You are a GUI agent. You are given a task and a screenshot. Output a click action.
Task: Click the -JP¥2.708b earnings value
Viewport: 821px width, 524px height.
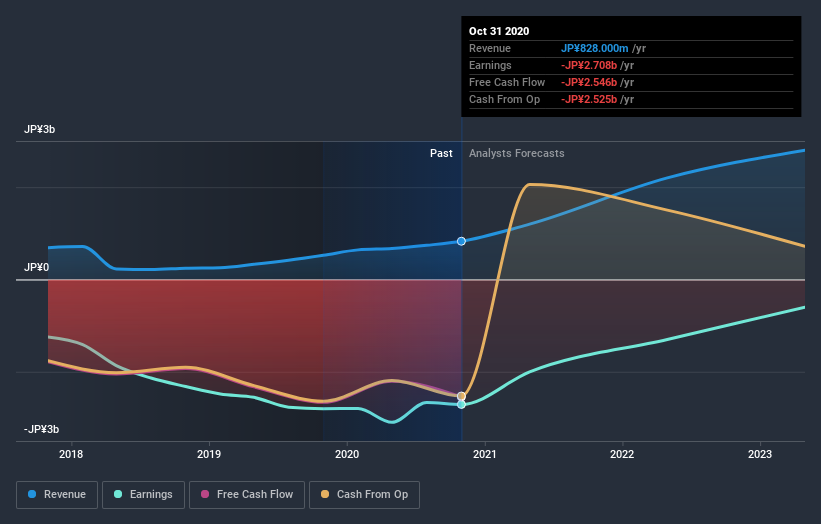pos(589,65)
